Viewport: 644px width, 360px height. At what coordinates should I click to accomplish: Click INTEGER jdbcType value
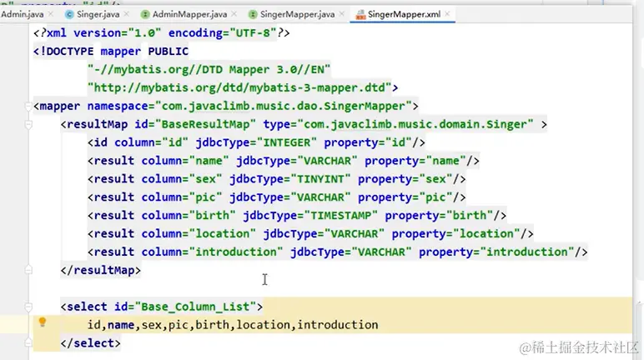pyautogui.click(x=287, y=142)
